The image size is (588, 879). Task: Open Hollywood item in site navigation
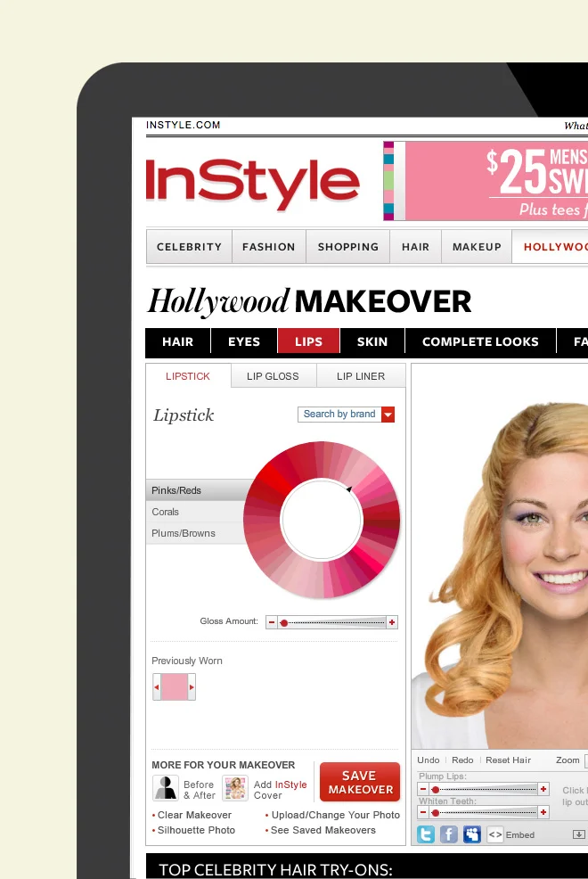point(551,247)
